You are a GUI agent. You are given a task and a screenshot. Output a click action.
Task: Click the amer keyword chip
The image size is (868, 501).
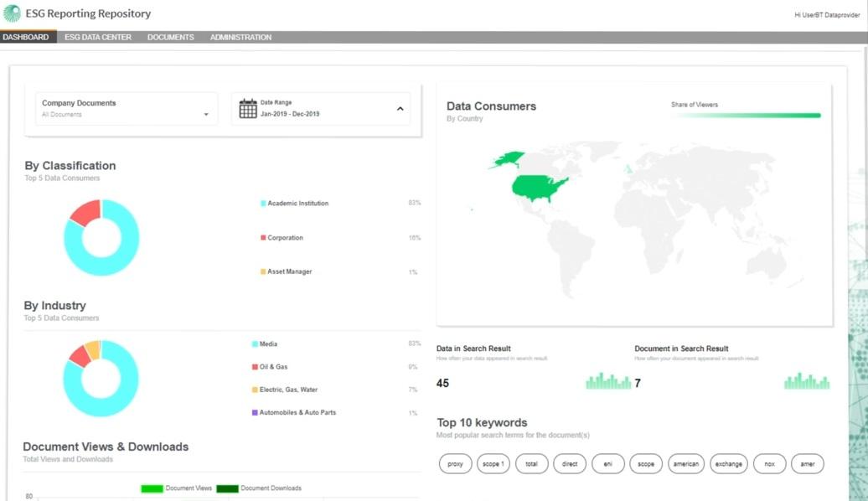click(808, 464)
